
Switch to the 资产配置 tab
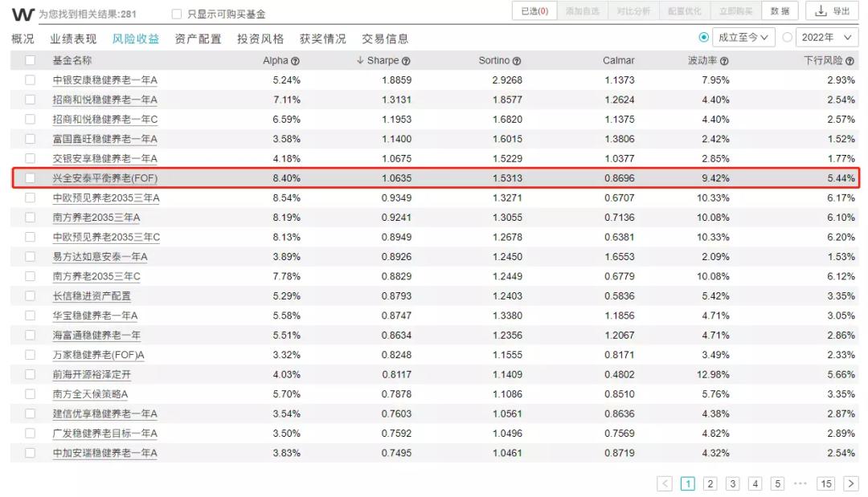coord(197,37)
